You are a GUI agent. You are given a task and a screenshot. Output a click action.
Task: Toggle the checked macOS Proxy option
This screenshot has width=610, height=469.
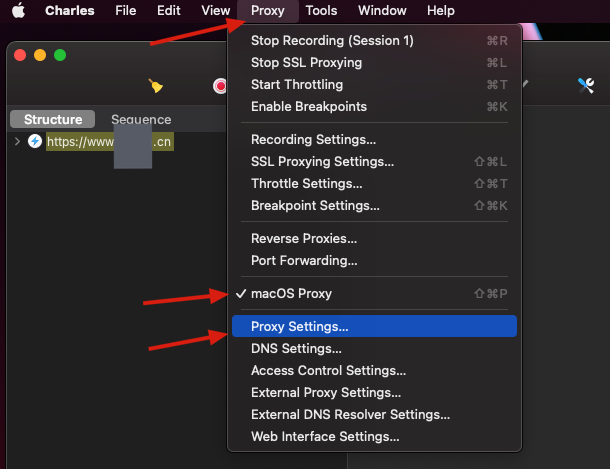(374, 294)
